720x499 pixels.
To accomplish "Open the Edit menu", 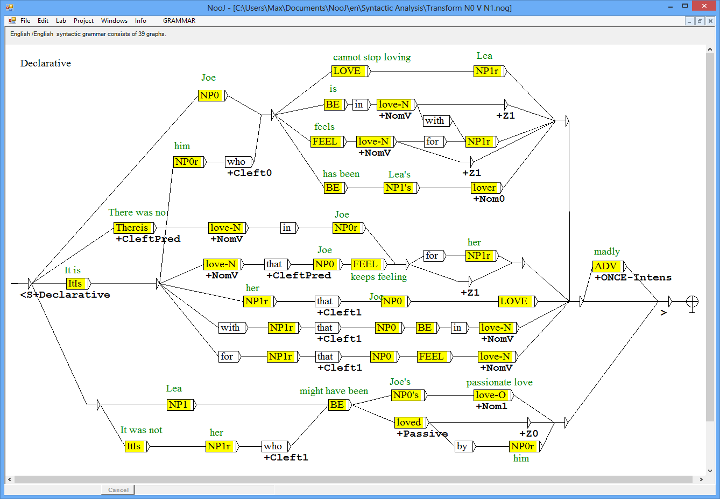I will pos(43,20).
